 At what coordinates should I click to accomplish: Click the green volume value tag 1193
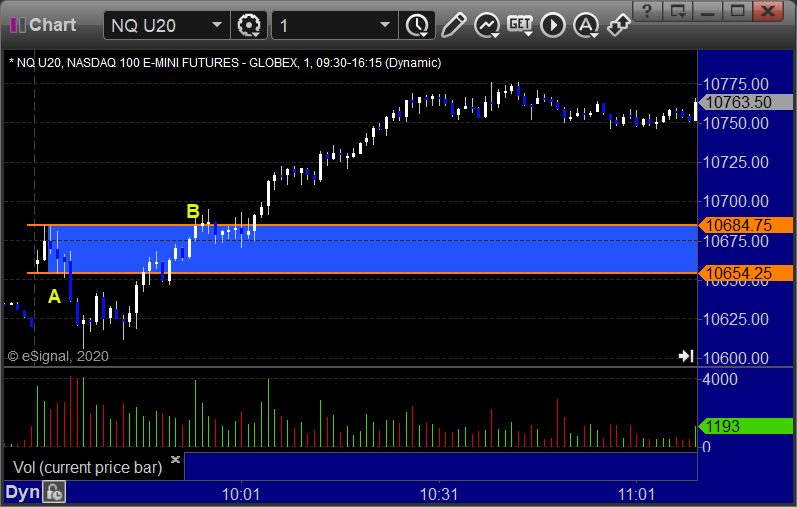[x=746, y=426]
